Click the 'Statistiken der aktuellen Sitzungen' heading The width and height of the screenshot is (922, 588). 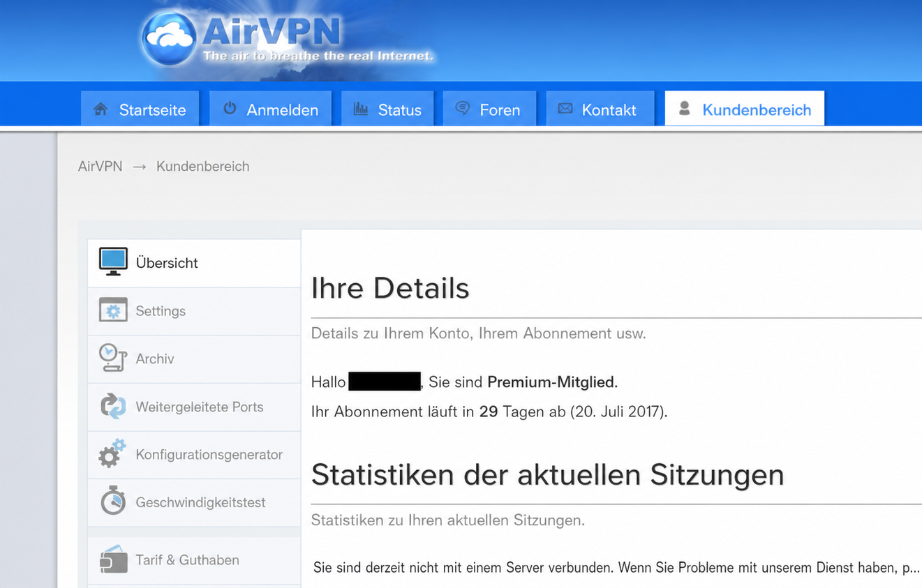coord(548,475)
